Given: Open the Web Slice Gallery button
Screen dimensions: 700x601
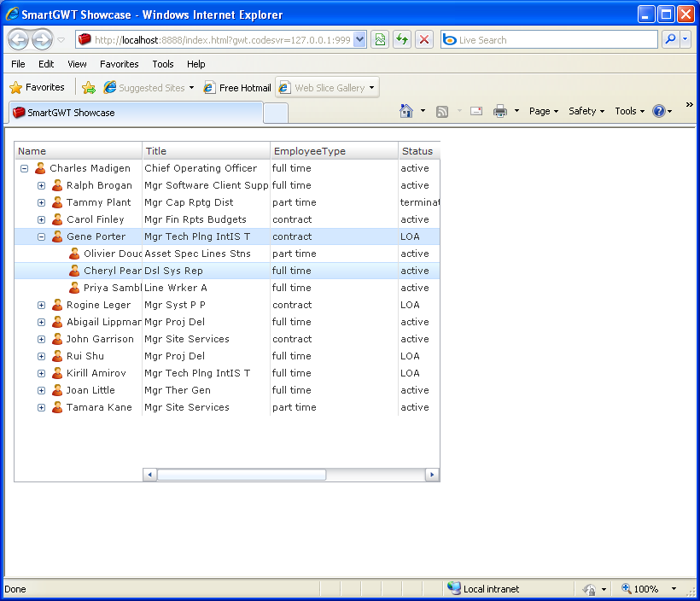Looking at the screenshot, I should [x=327, y=88].
